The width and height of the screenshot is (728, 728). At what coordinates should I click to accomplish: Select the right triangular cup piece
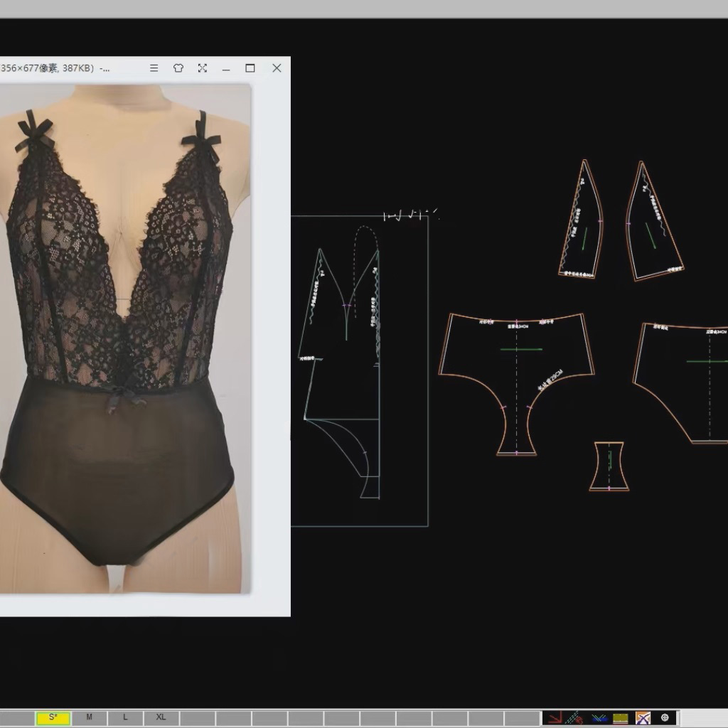pyautogui.click(x=655, y=221)
